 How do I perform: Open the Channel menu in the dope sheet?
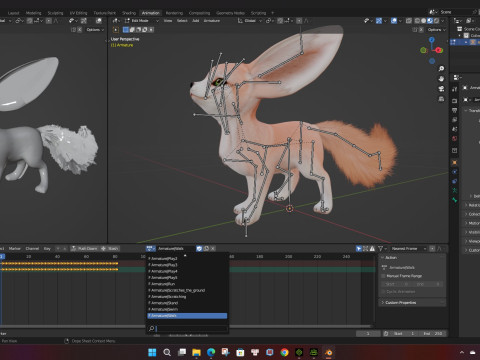click(x=32, y=248)
